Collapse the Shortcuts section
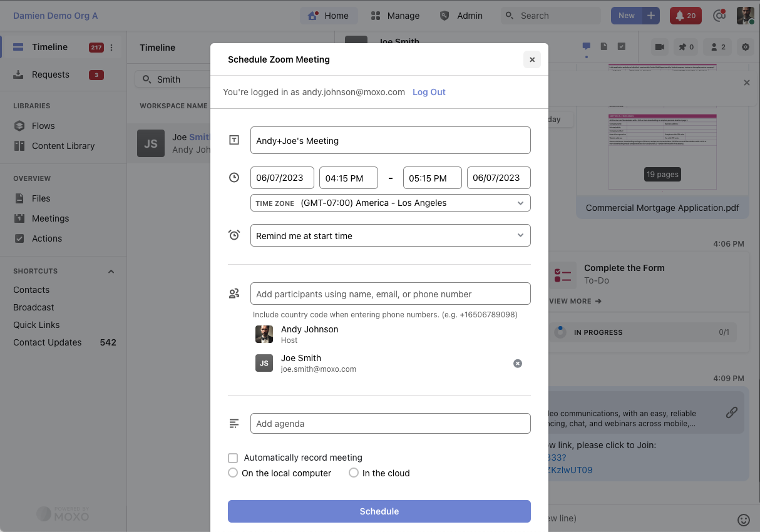The image size is (760, 532). coord(111,272)
